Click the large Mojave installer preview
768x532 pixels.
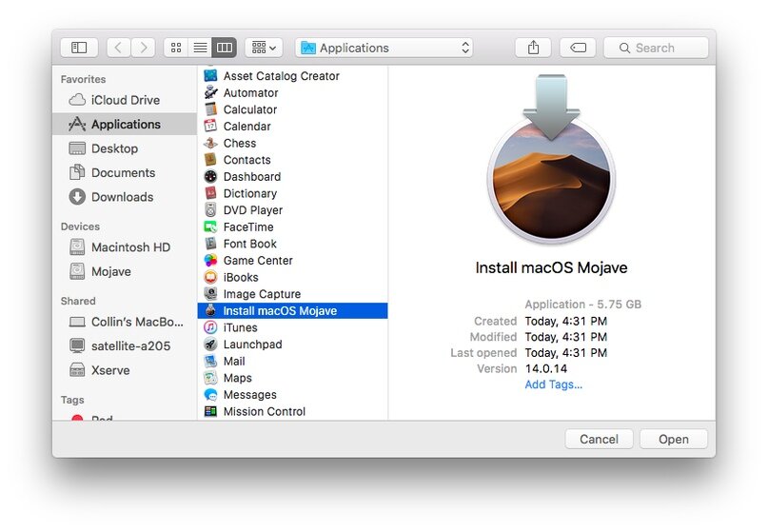pyautogui.click(x=552, y=159)
